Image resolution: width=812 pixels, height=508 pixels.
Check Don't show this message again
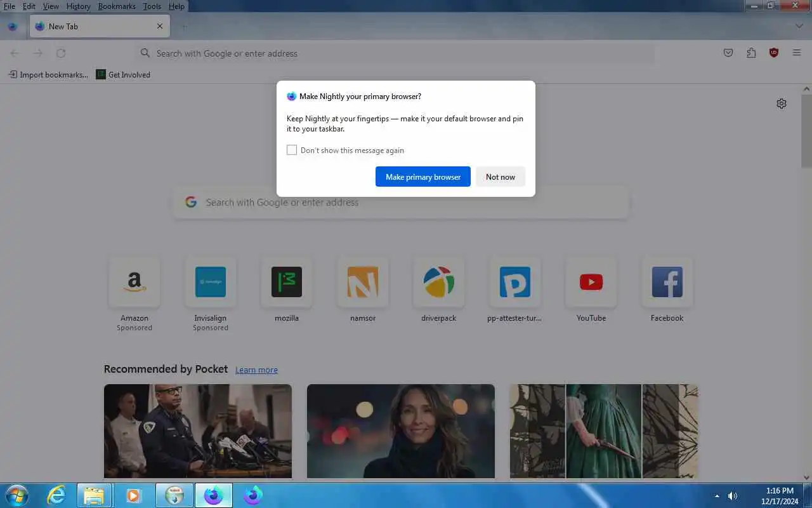pyautogui.click(x=292, y=150)
